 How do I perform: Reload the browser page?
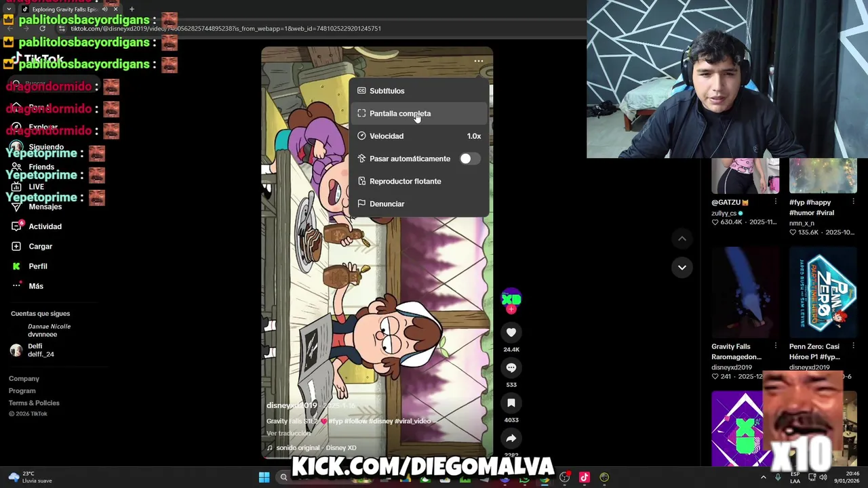point(42,28)
